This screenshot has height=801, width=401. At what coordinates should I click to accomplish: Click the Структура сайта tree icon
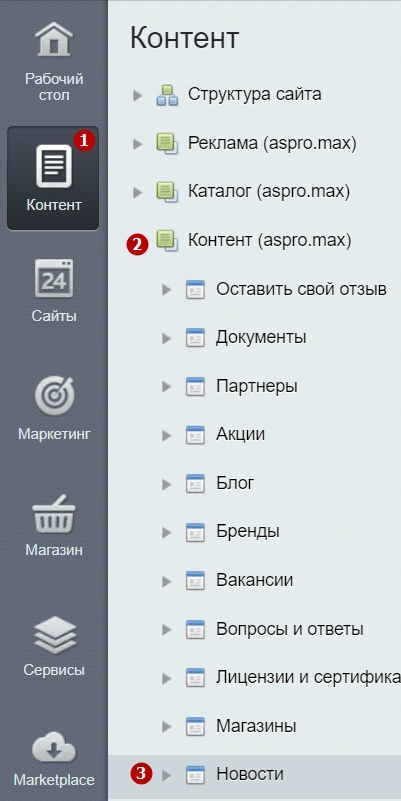click(x=167, y=95)
